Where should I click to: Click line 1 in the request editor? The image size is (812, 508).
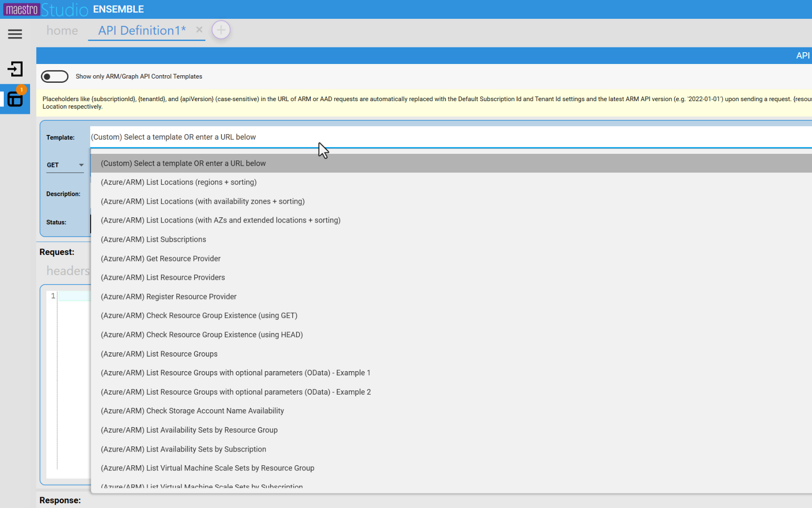click(73, 296)
